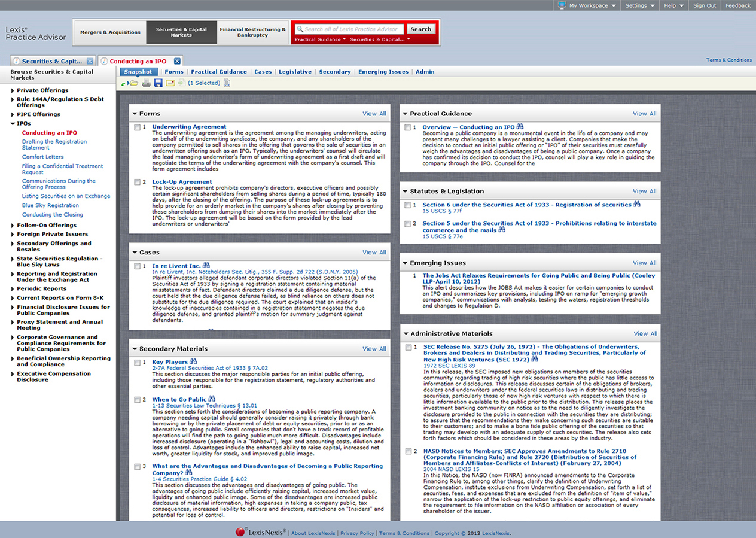Screen dimensions: 756x538
Task: Check the Section 5 Securities Act checkbox
Action: click(408, 224)
